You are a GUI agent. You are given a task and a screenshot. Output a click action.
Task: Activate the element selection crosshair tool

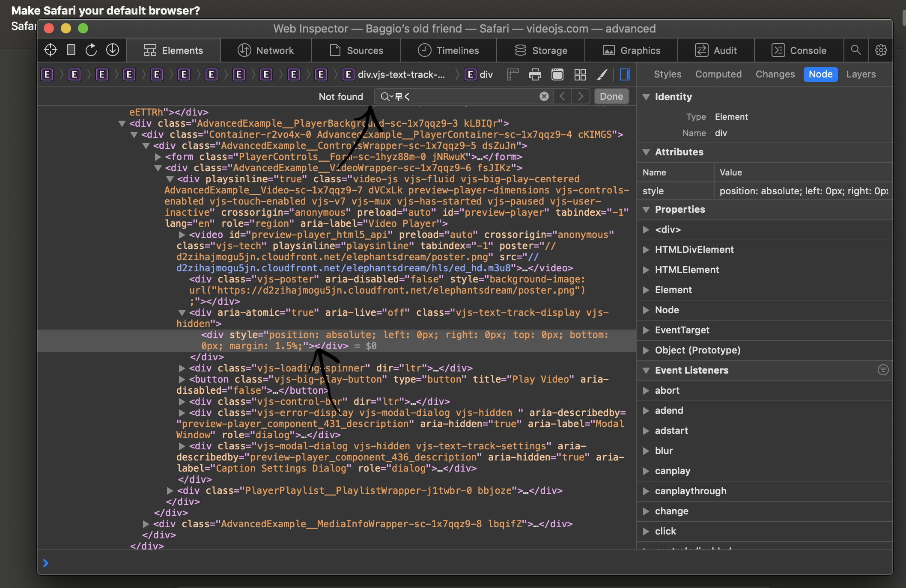tap(51, 50)
